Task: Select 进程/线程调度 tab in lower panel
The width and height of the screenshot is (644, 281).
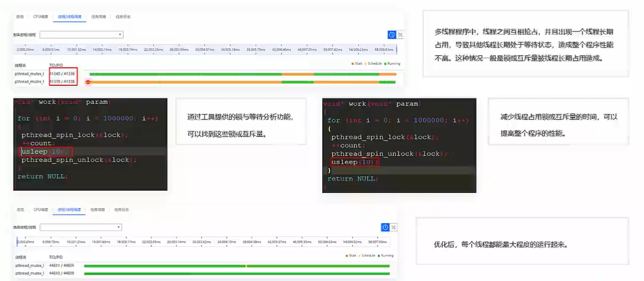Action: (x=69, y=209)
